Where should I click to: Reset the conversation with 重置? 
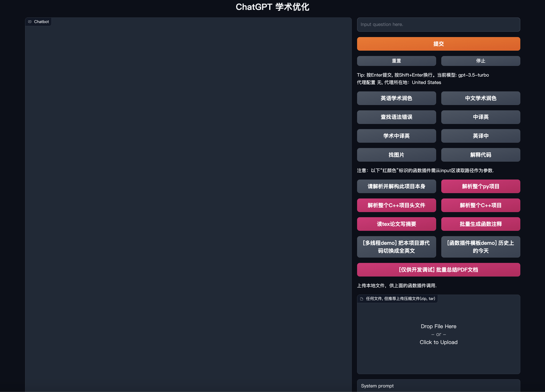(x=396, y=61)
